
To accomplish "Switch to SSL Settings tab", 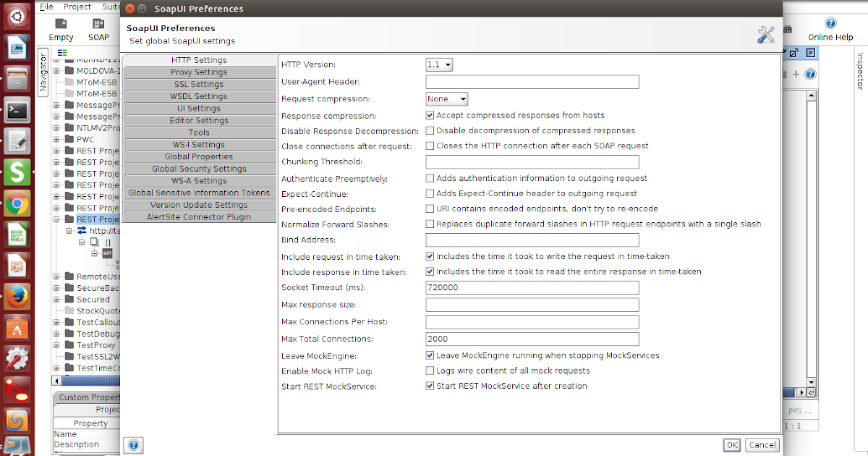I will 199,85.
